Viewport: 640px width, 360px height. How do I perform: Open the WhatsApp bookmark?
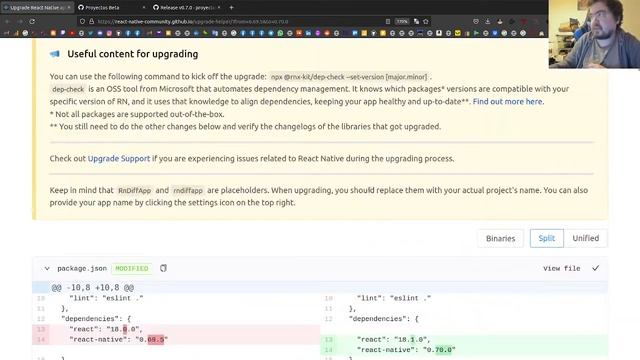click(x=280, y=33)
